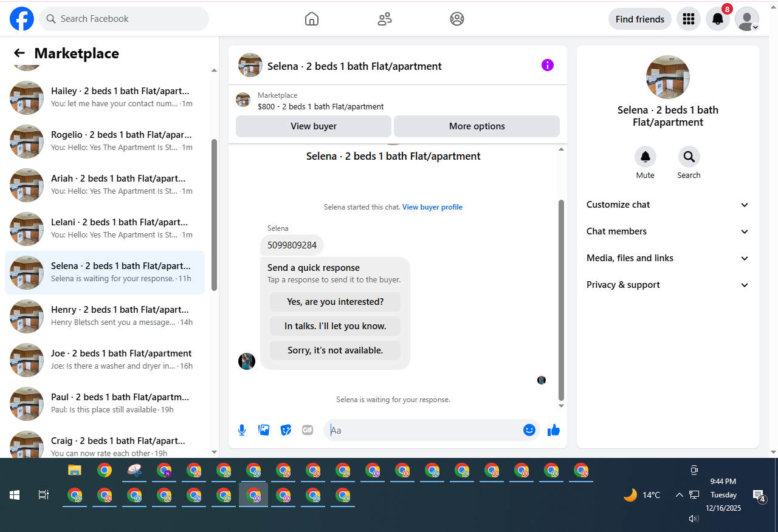
Task: Open the Ariah apartment conversation
Action: point(105,185)
